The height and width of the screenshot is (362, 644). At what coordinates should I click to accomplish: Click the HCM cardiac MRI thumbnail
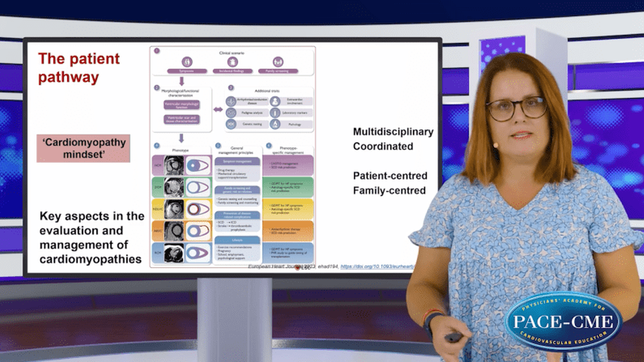[173, 166]
